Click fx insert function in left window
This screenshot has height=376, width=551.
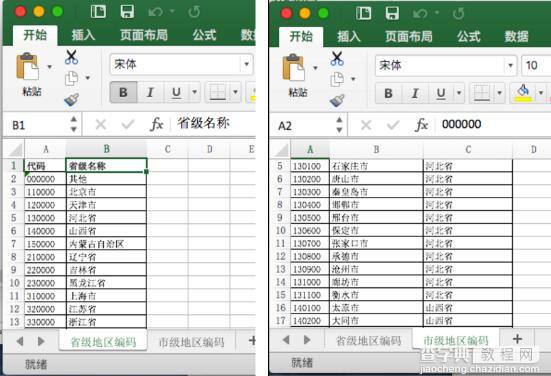coord(157,124)
